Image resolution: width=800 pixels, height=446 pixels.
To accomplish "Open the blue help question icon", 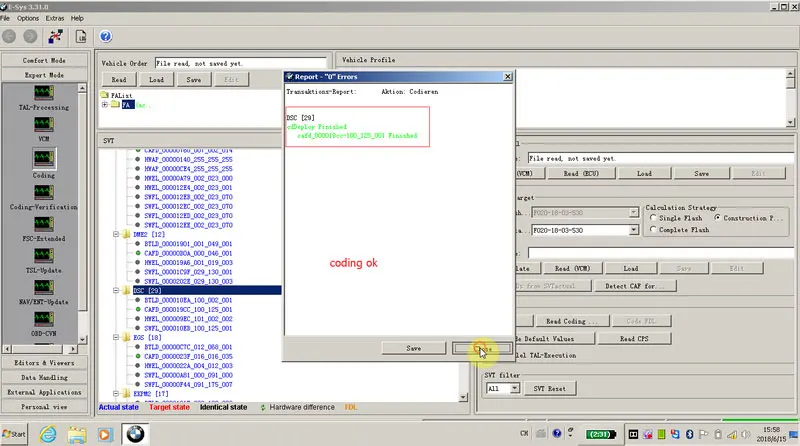I will (x=106, y=36).
